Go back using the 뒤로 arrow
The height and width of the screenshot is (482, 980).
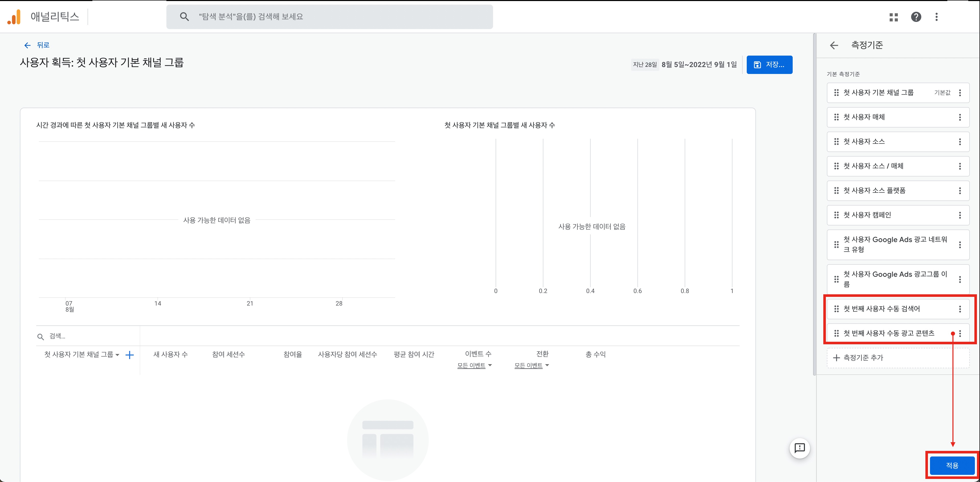point(27,45)
